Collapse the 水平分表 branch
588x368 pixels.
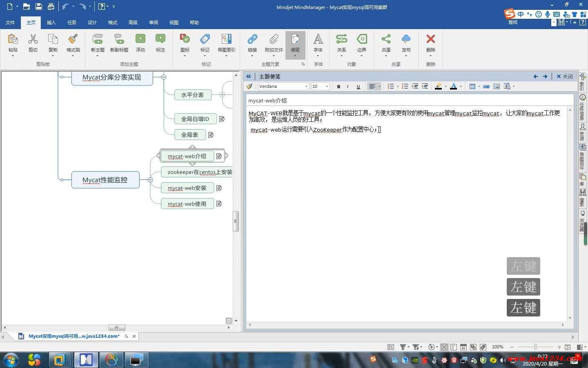click(x=222, y=94)
